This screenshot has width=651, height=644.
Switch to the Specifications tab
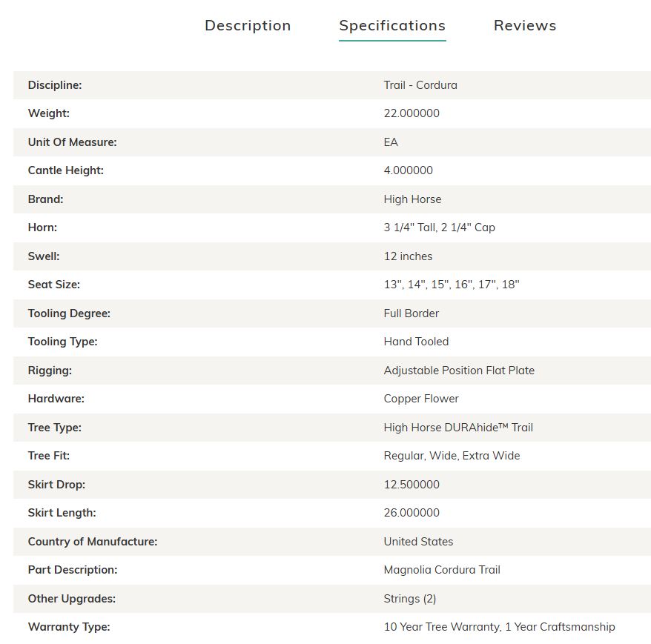pyautogui.click(x=392, y=26)
